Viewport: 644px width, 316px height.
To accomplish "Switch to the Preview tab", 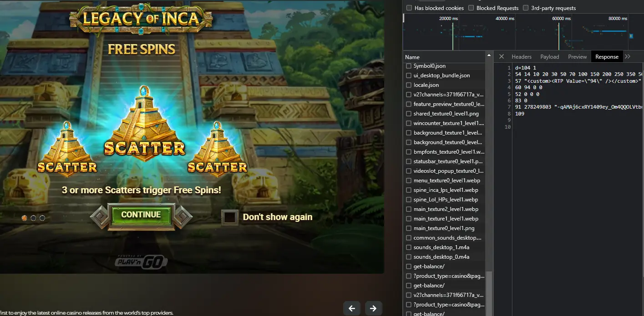I will click(x=577, y=57).
